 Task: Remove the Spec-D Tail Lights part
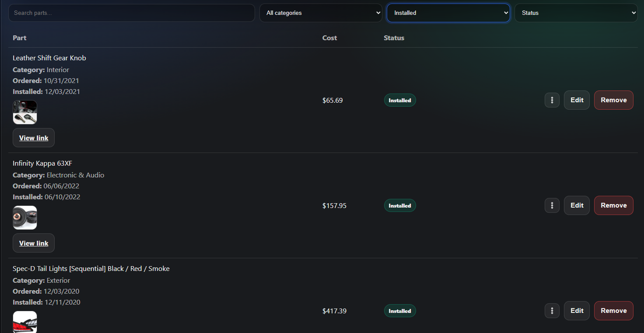[x=614, y=311]
